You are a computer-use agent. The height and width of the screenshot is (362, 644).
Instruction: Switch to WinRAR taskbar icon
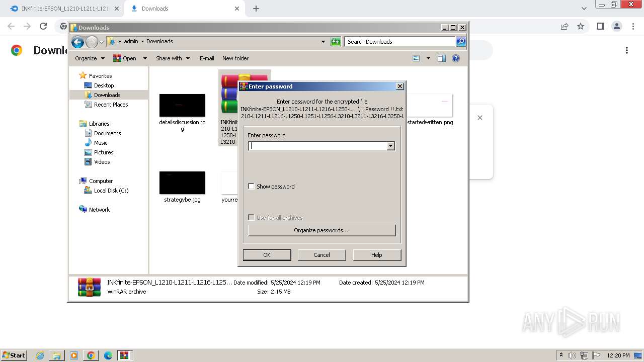tap(124, 355)
